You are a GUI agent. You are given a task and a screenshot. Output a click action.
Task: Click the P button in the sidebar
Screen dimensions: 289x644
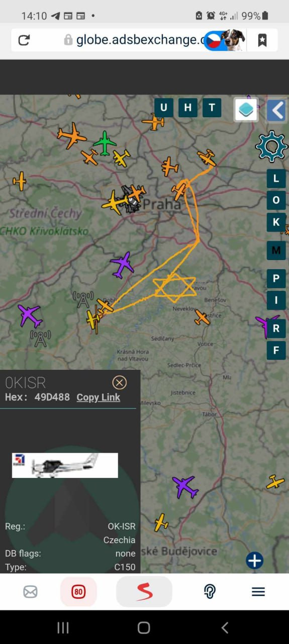pos(276,279)
